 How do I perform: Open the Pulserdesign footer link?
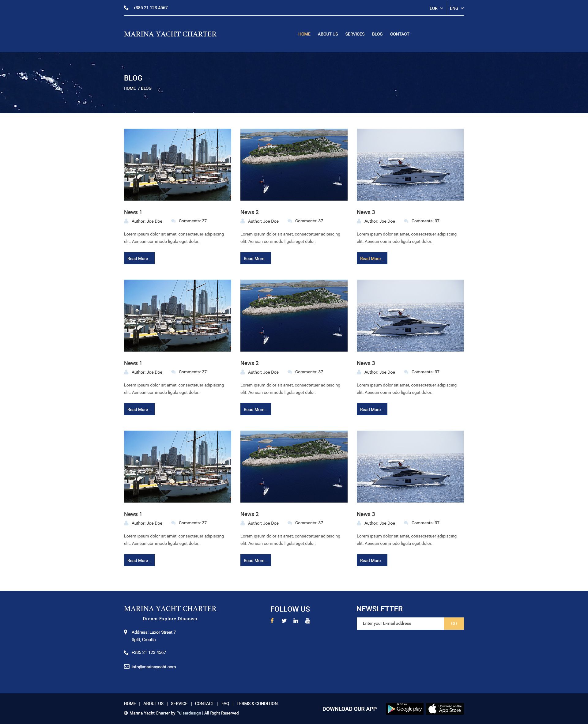(x=189, y=713)
